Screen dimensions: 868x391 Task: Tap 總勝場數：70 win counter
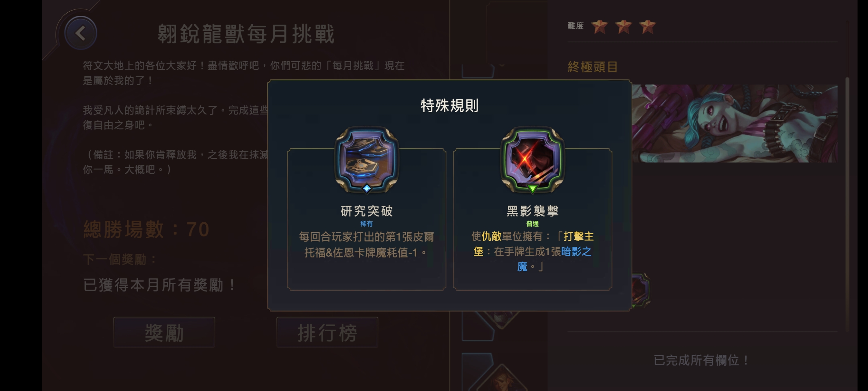pos(146,229)
